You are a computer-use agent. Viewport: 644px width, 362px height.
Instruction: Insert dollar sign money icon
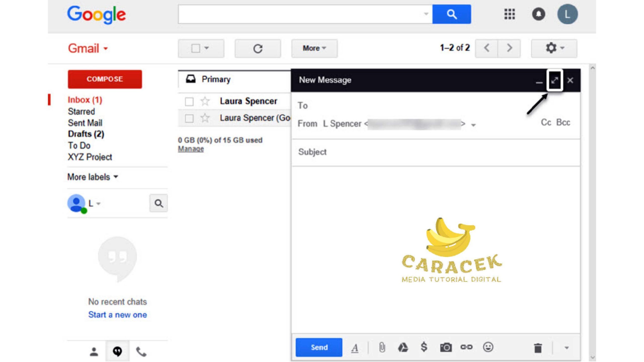pyautogui.click(x=424, y=347)
